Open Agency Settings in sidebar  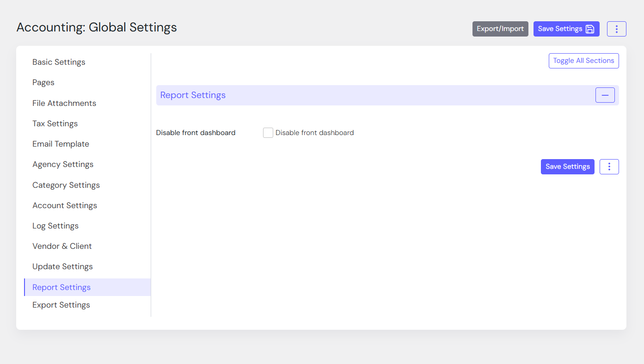click(63, 164)
